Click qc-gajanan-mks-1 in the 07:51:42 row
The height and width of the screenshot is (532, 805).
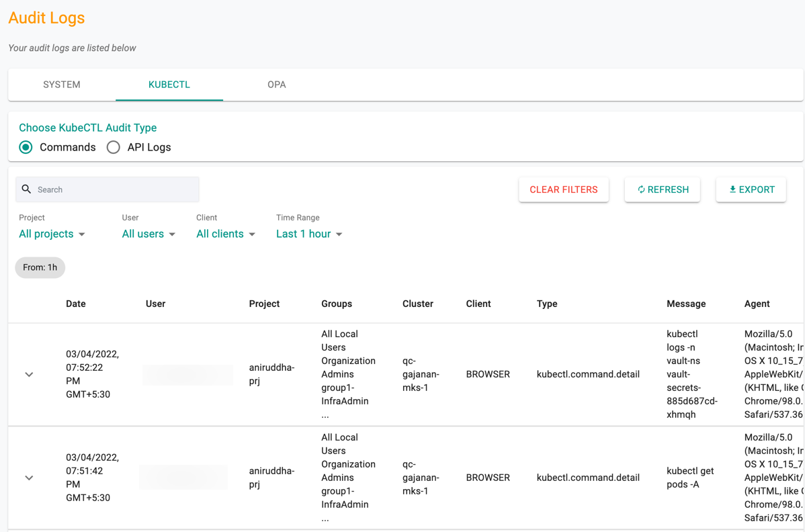pos(421,478)
